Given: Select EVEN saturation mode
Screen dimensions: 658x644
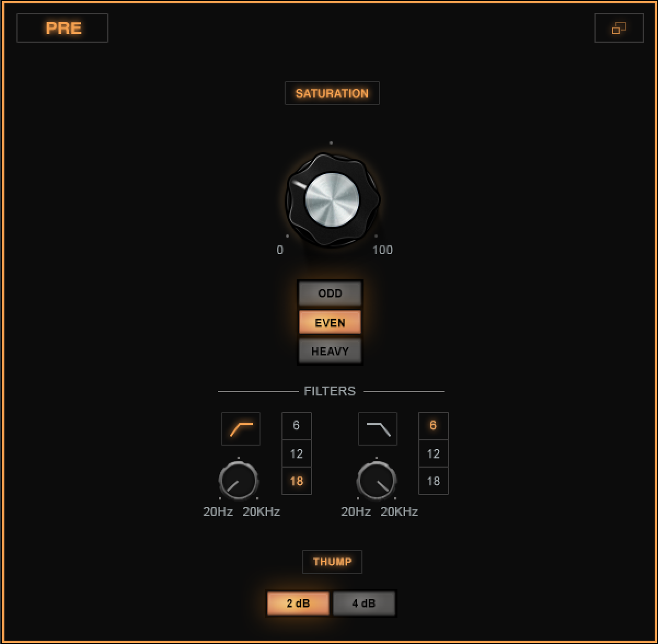Looking at the screenshot, I should [x=330, y=323].
